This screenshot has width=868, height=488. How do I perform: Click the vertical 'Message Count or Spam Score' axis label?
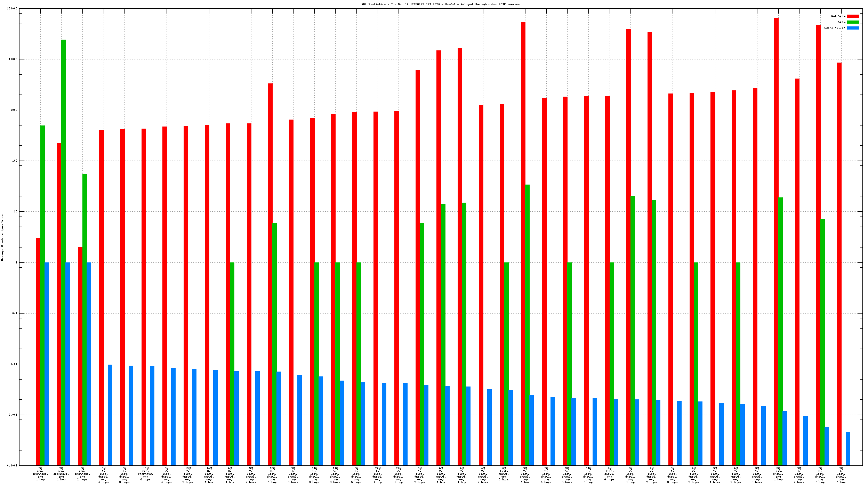(2, 237)
